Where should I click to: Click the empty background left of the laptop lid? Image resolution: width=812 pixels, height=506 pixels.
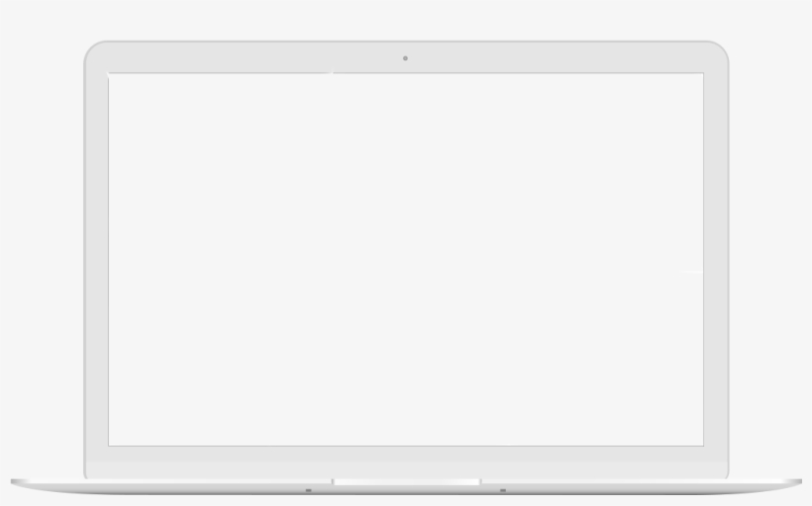(x=42, y=259)
